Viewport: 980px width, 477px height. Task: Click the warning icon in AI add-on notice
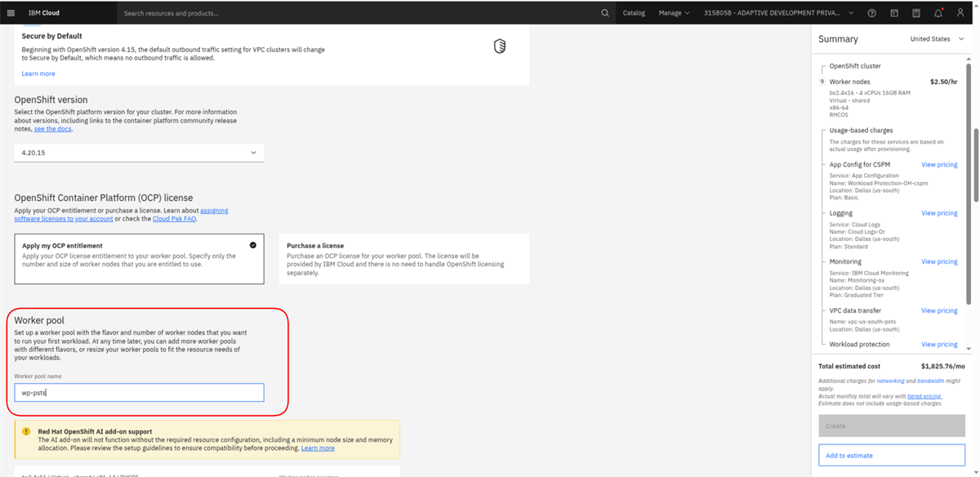click(27, 431)
